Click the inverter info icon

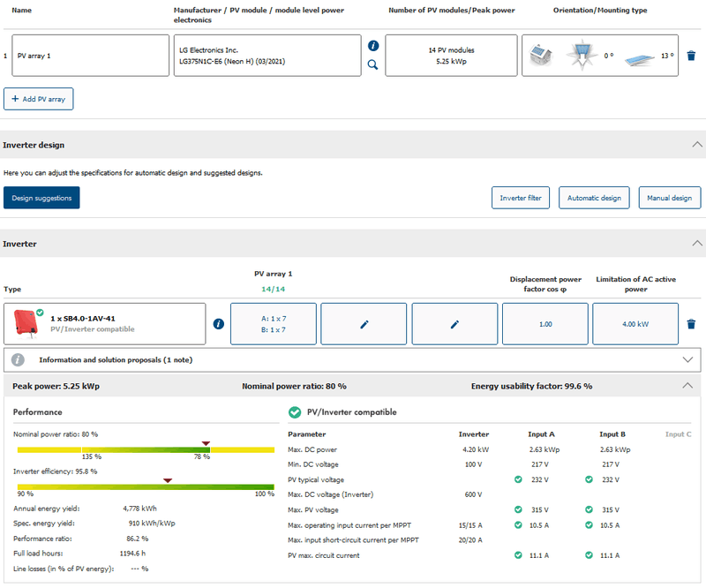pos(218,324)
